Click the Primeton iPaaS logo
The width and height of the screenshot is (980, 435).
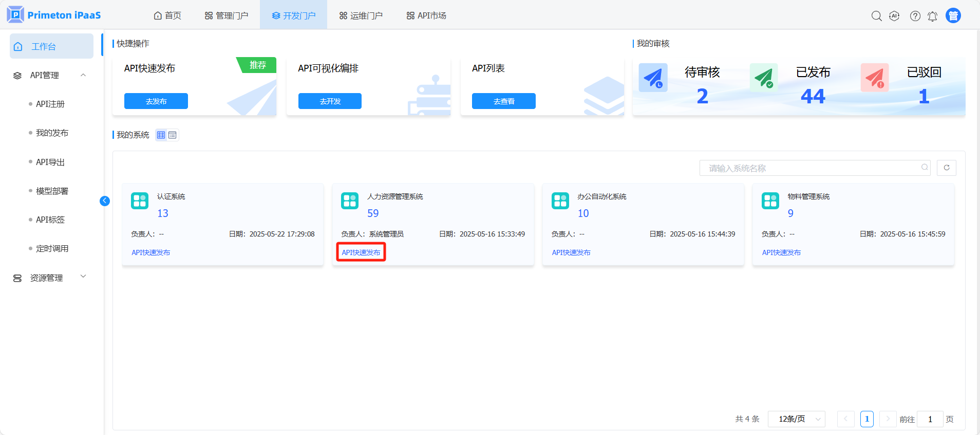click(x=54, y=15)
